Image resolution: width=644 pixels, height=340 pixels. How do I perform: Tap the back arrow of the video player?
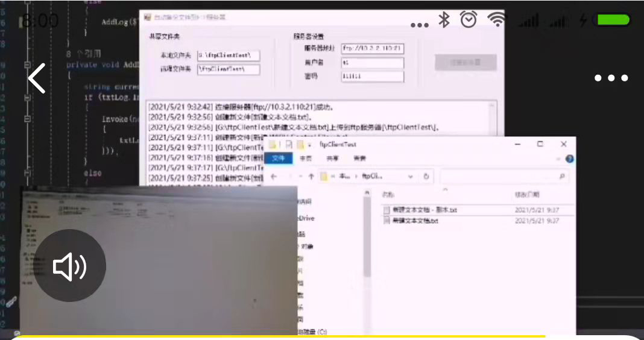click(x=37, y=78)
